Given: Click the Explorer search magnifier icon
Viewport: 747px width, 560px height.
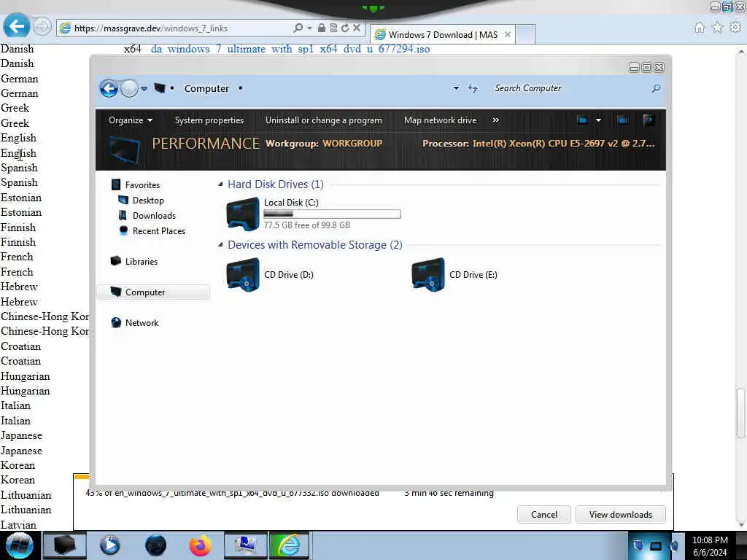Looking at the screenshot, I should 656,88.
